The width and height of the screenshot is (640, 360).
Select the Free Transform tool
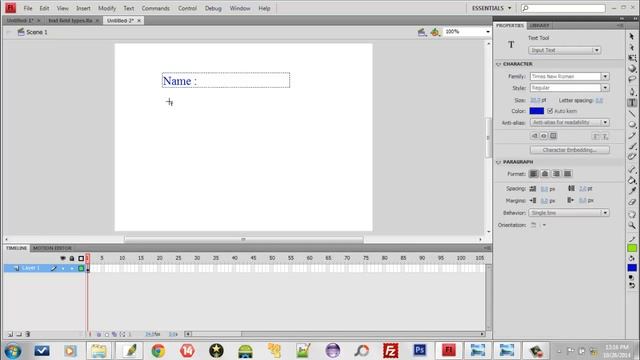coord(632,58)
